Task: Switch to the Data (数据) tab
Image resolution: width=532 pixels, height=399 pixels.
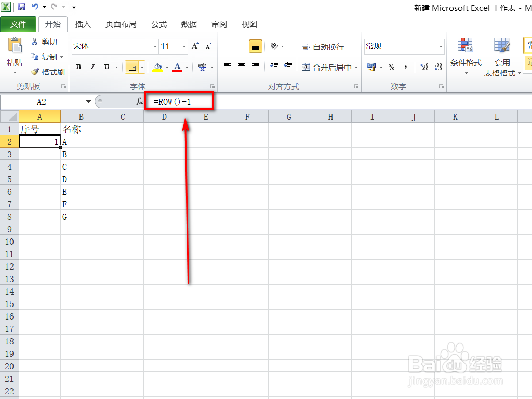Action: pyautogui.click(x=189, y=24)
